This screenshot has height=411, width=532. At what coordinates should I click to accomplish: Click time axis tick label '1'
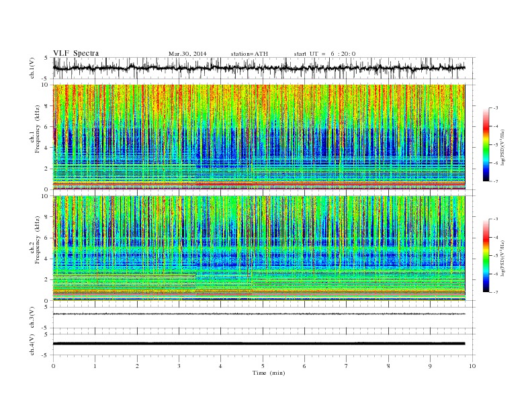coord(95,366)
